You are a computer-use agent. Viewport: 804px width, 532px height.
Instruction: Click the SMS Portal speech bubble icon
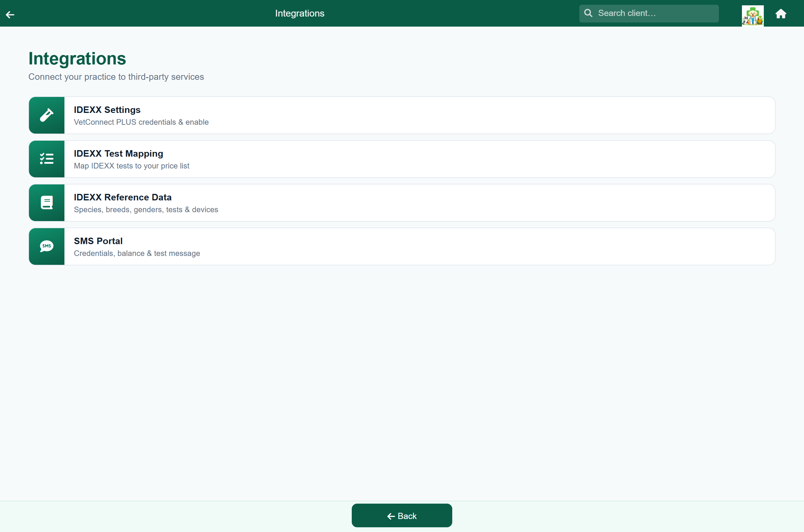click(46, 246)
